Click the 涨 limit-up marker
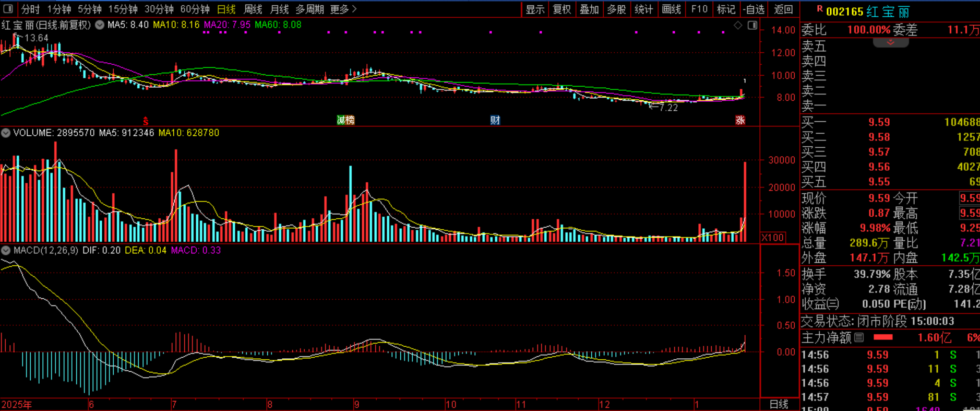The height and width of the screenshot is (411, 980). point(740,120)
